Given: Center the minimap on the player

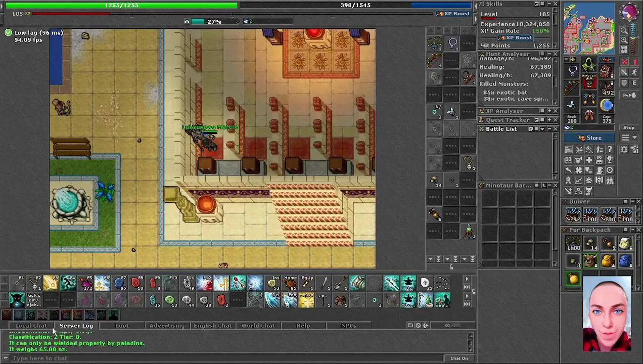Looking at the screenshot, I should click(624, 50).
